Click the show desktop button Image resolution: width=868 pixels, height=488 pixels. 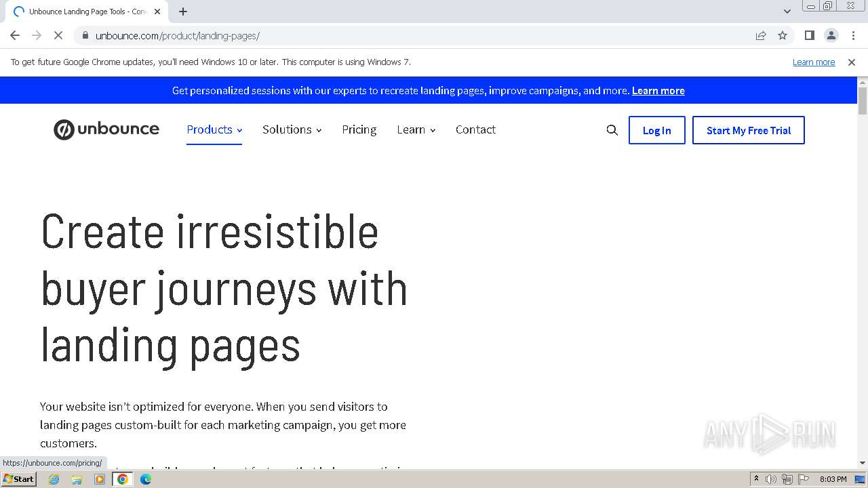pos(861,479)
